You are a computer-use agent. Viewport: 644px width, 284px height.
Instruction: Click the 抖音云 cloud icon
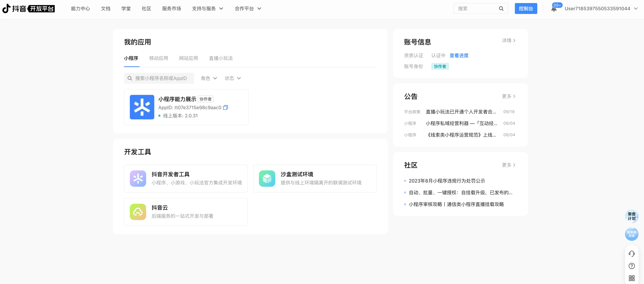pos(138,212)
